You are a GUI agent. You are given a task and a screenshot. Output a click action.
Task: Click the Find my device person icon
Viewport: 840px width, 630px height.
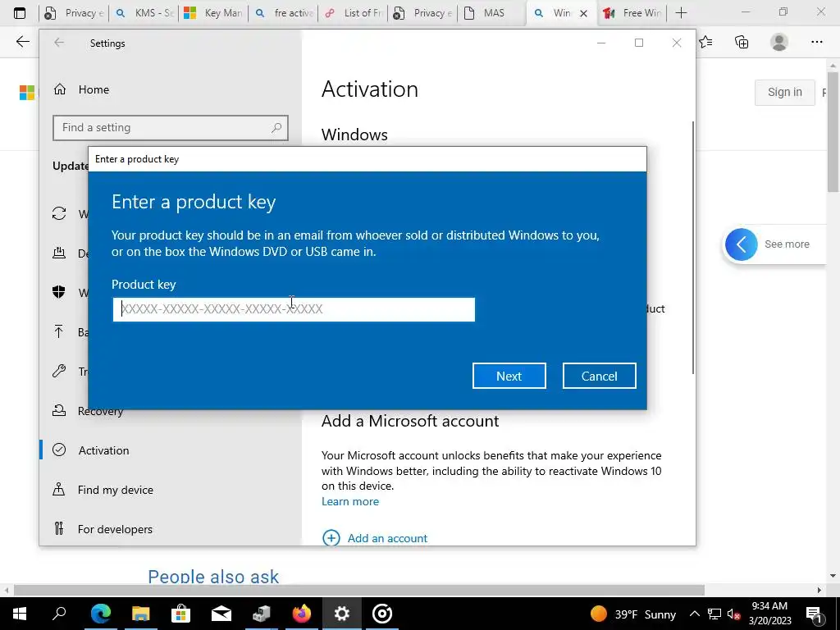point(59,489)
